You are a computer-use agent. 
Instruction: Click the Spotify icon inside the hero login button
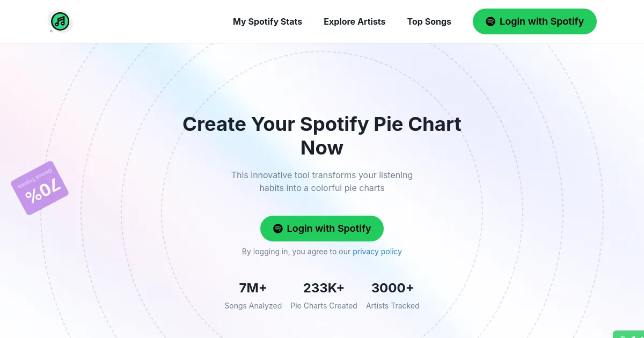click(x=278, y=229)
